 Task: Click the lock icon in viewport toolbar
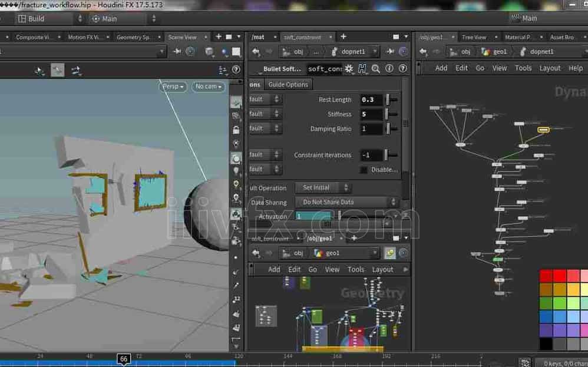(x=236, y=130)
